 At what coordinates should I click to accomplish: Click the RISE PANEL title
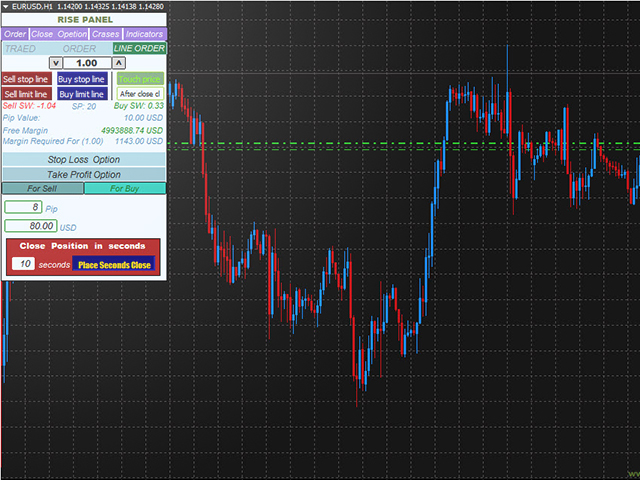tap(85, 20)
